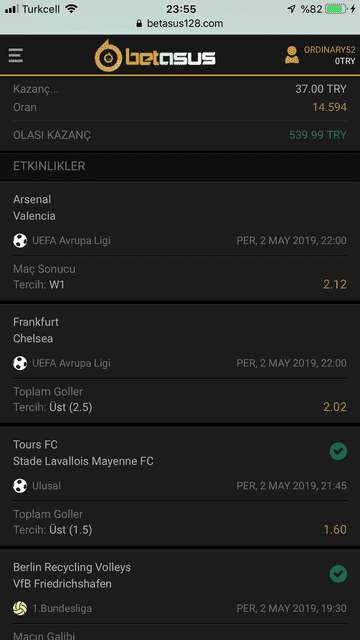Tap the Betasus logo
The width and height of the screenshot is (360, 640).
click(x=155, y=56)
